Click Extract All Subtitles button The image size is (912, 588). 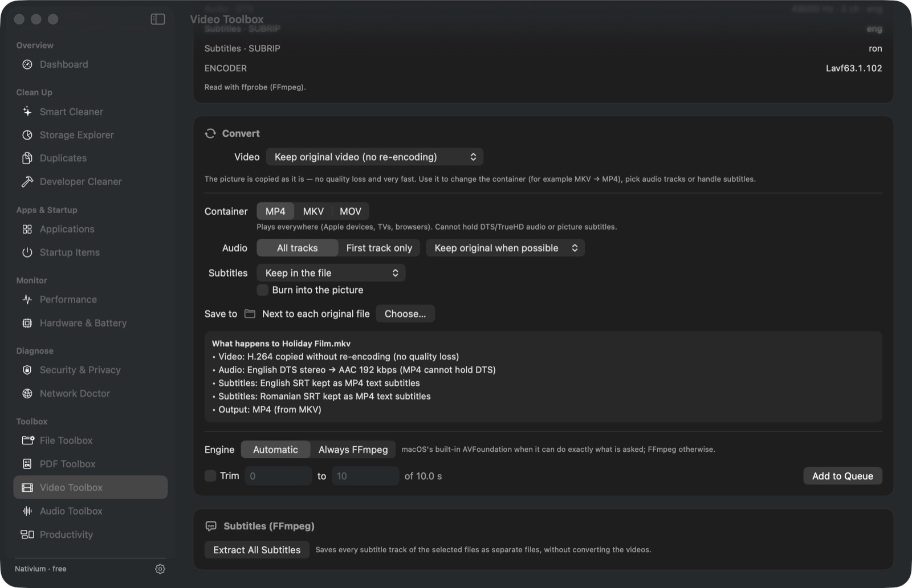257,550
